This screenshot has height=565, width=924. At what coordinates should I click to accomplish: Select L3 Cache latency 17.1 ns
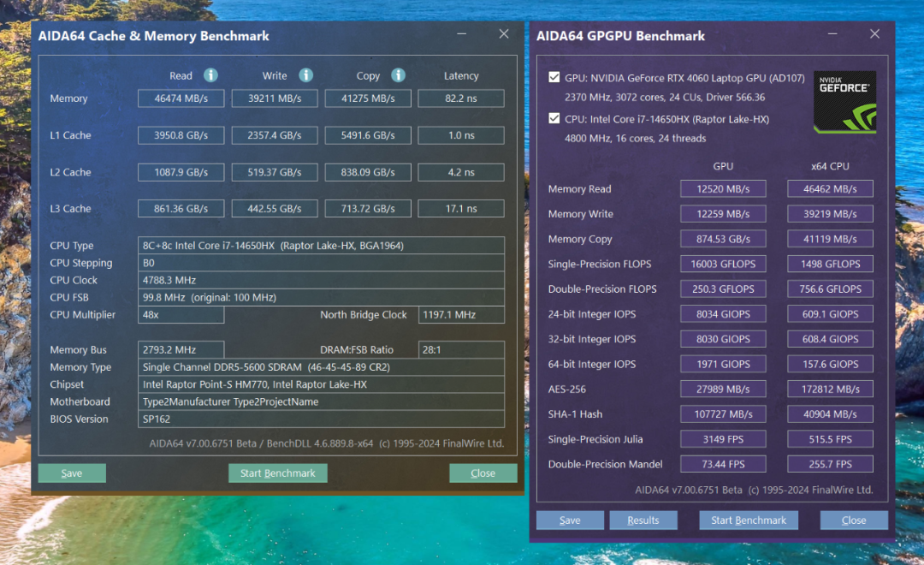[x=461, y=208]
